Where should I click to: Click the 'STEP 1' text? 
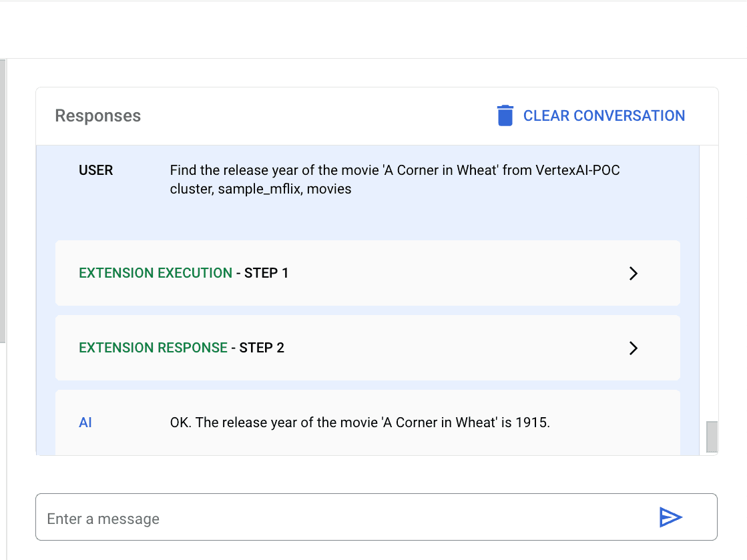tap(266, 273)
